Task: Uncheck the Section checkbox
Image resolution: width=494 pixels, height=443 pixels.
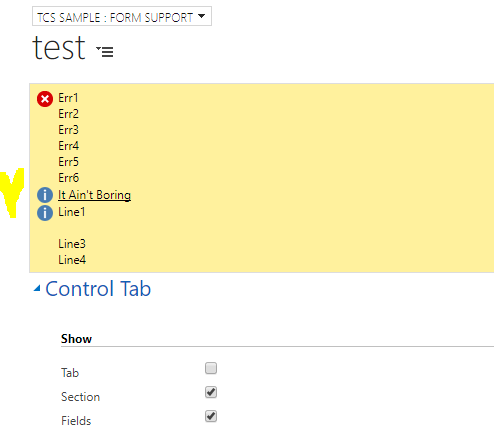Action: click(211, 392)
